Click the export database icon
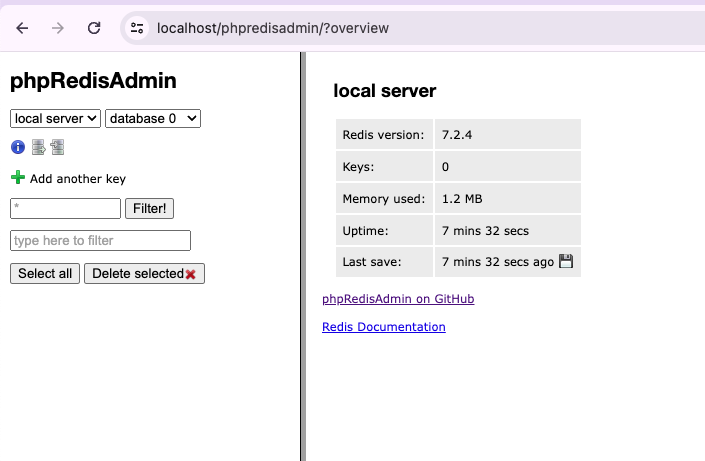This screenshot has height=461, width=705. coord(39,147)
